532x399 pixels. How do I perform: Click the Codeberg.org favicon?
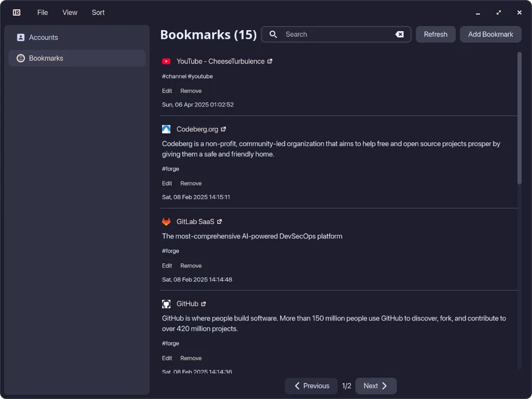(x=166, y=129)
